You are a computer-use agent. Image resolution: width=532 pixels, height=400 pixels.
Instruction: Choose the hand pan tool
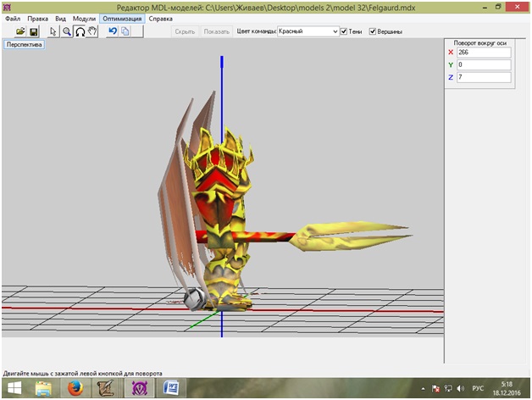(x=92, y=31)
